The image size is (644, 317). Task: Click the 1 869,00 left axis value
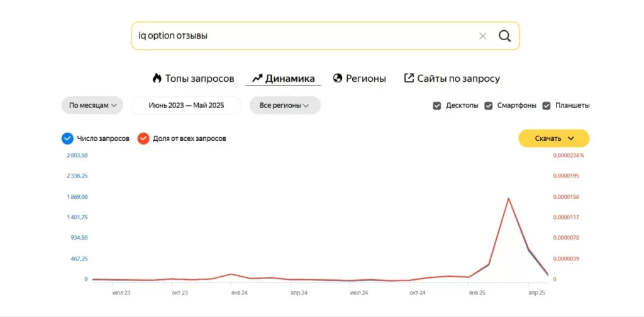tap(77, 197)
